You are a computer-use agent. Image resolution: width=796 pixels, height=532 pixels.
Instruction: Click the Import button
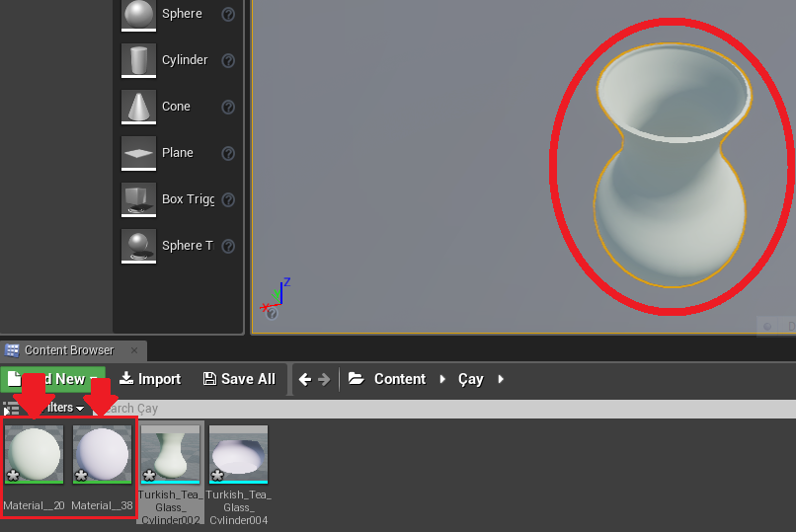(x=150, y=379)
